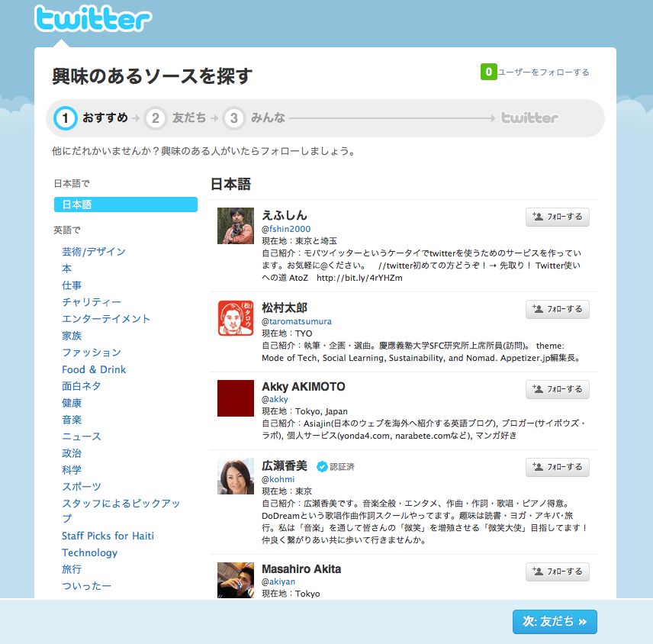Click the 広瀬香美 display name
This screenshot has height=644, width=653.
(x=285, y=465)
